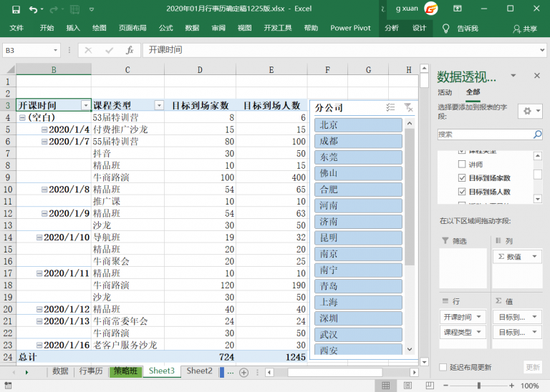Uncheck the 目标到场家数 field

point(462,178)
